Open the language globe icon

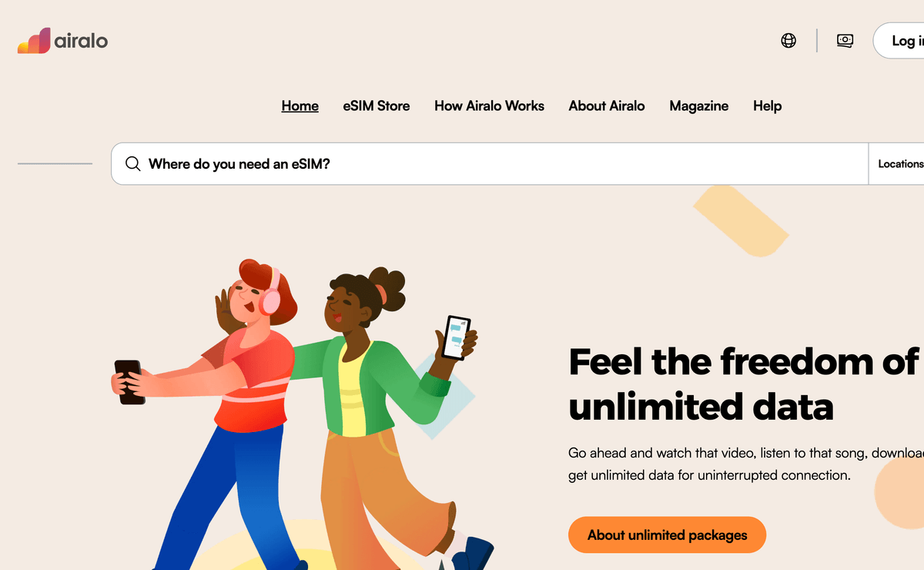pyautogui.click(x=788, y=41)
